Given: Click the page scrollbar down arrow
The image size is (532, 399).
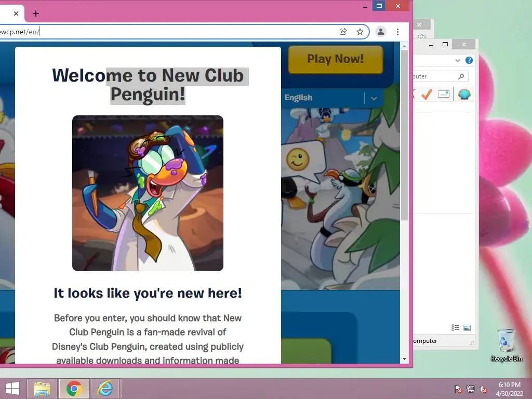Looking at the screenshot, I should pyautogui.click(x=404, y=358).
